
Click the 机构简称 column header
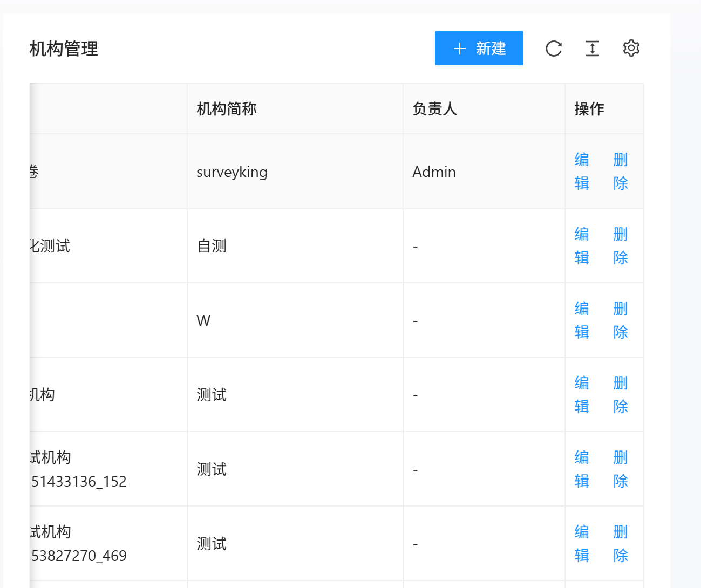[295, 108]
